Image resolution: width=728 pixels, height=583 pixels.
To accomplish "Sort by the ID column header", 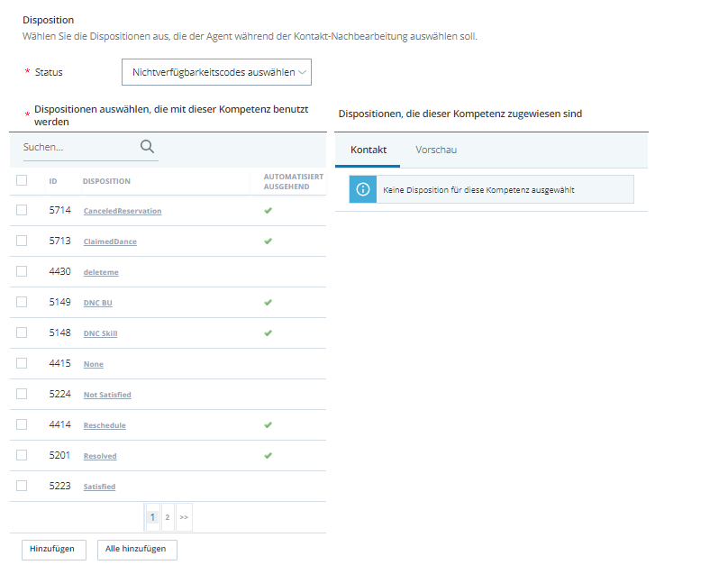I will [x=53, y=181].
